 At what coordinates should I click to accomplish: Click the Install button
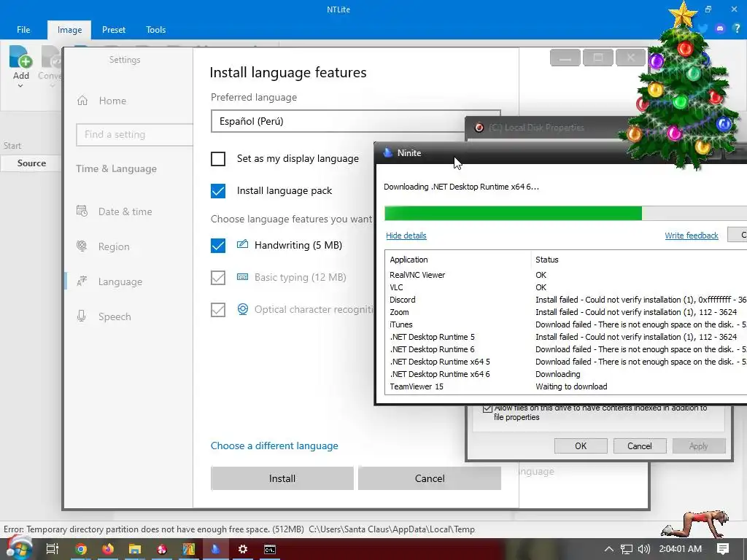[282, 478]
